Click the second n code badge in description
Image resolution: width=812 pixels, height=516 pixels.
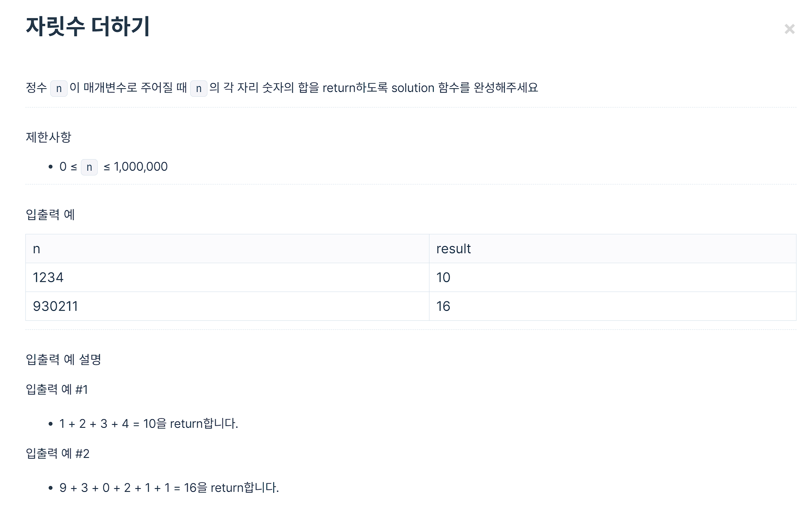point(199,88)
